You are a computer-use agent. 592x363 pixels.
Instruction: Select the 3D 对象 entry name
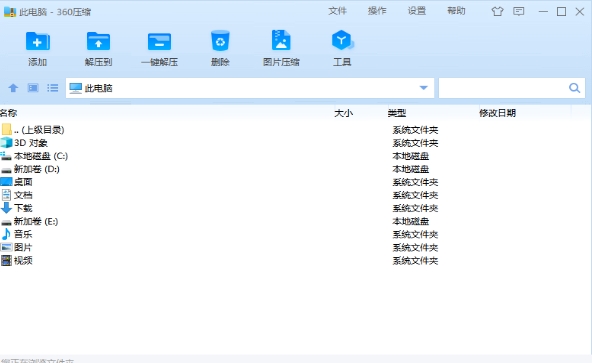click(31, 143)
